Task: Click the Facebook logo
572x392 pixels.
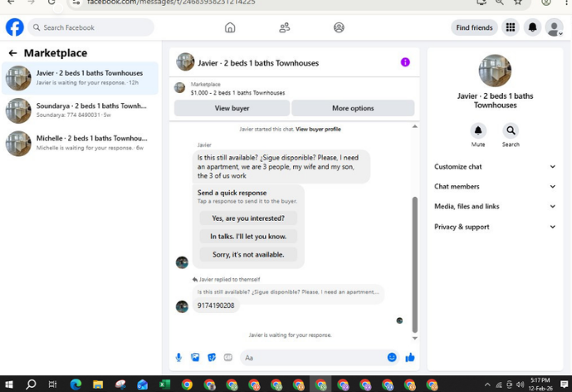Action: (15, 27)
